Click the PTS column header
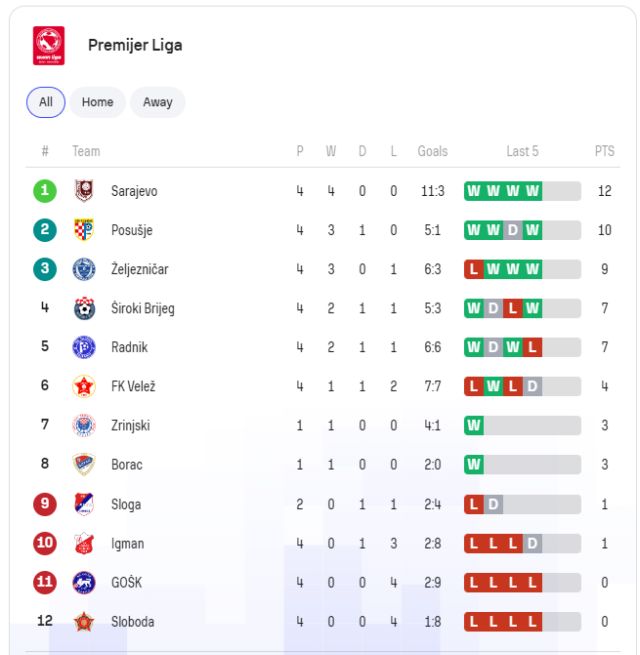 click(604, 151)
